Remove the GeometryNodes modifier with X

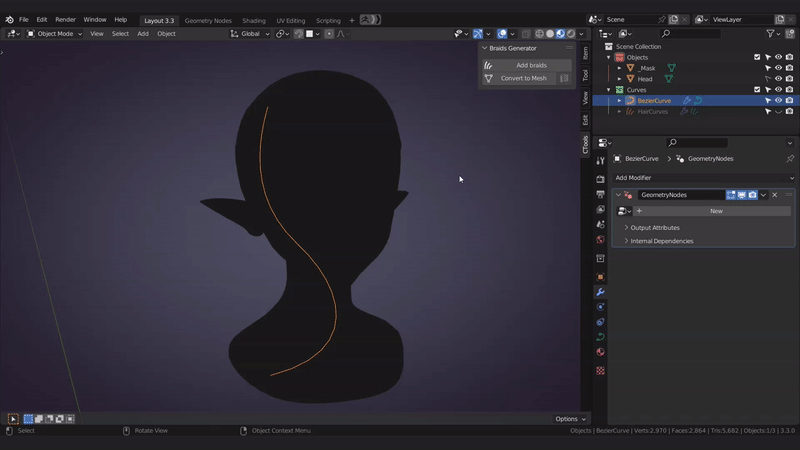pyautogui.click(x=775, y=195)
